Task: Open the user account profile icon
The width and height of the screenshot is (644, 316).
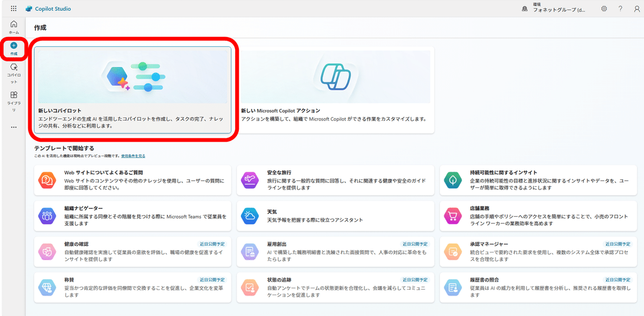Action: click(636, 9)
